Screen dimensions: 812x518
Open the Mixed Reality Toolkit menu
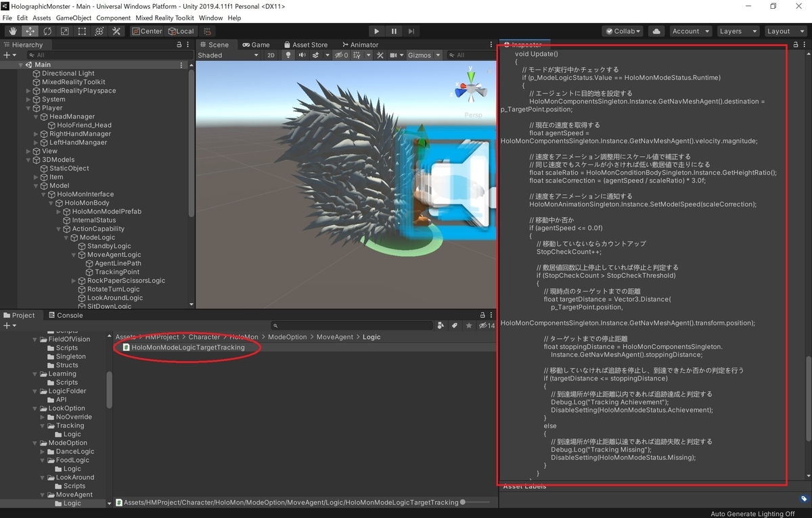(x=164, y=18)
